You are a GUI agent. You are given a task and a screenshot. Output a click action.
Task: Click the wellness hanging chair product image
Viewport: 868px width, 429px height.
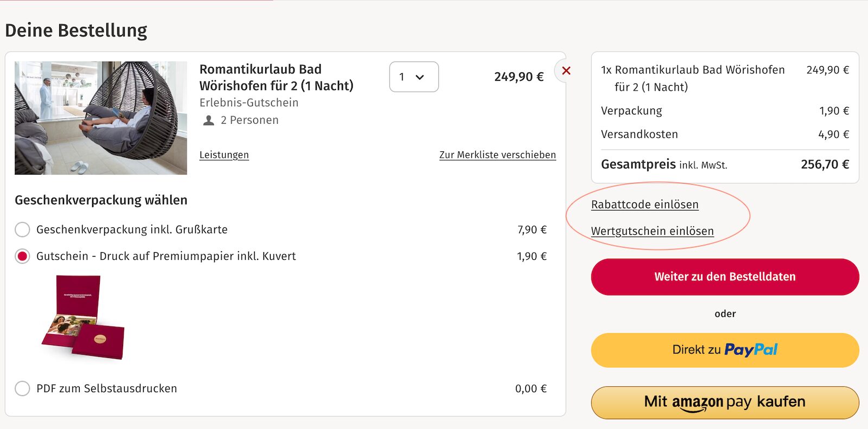click(x=101, y=118)
